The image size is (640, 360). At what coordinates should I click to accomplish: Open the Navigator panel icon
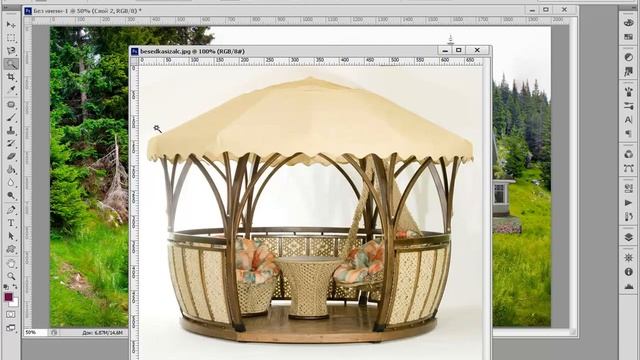629,258
